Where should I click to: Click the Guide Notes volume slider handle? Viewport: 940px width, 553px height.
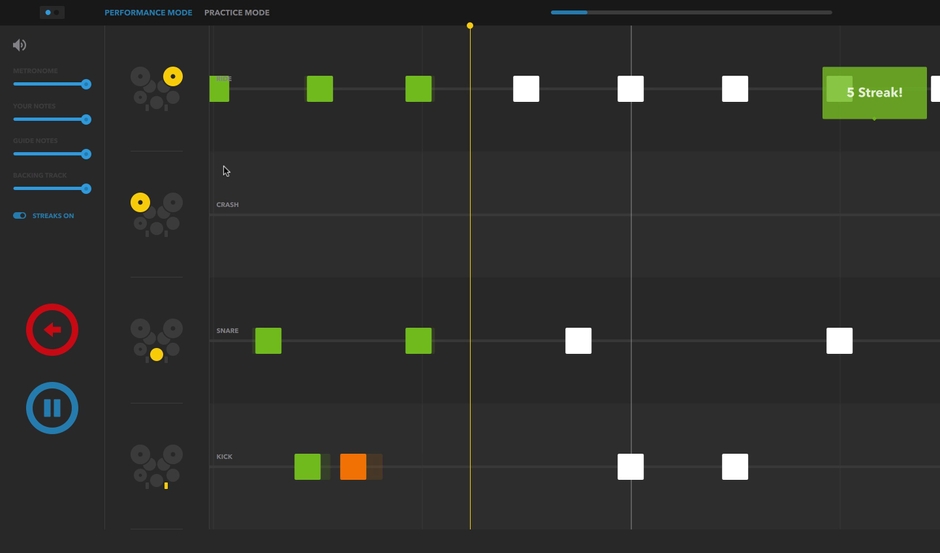tap(86, 154)
